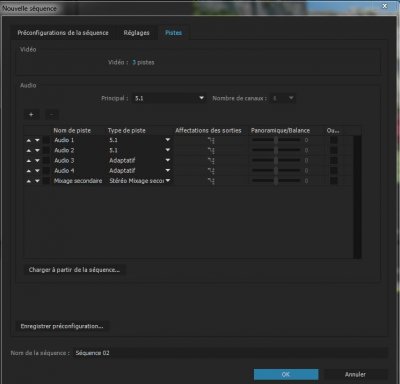
Task: Adjust Mixage secondaire pan/balance slider
Action: (x=276, y=181)
